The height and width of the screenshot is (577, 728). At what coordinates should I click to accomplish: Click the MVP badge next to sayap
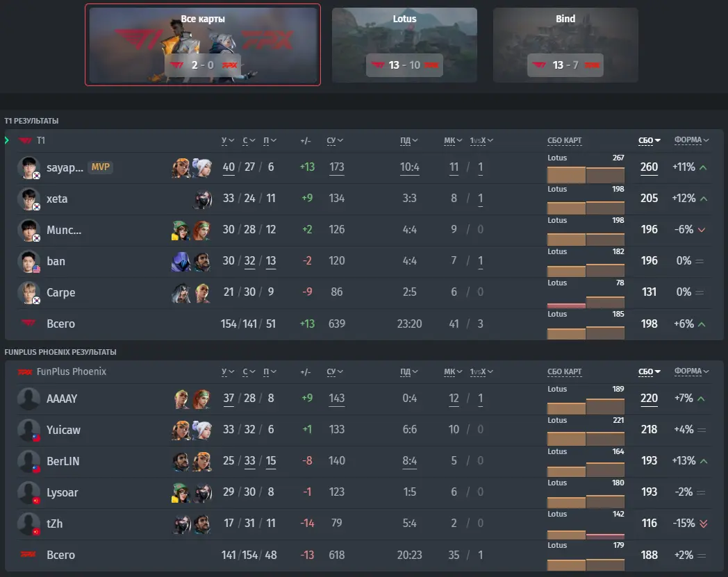click(x=100, y=167)
